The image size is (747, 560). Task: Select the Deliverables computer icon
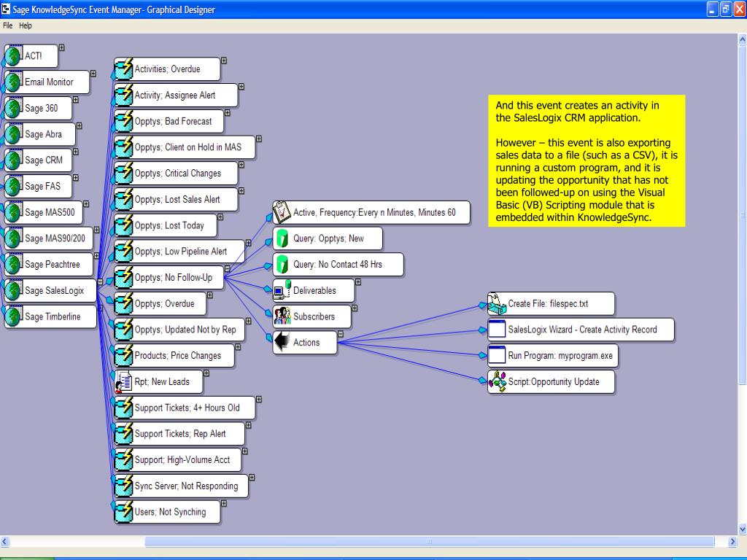[x=282, y=290]
